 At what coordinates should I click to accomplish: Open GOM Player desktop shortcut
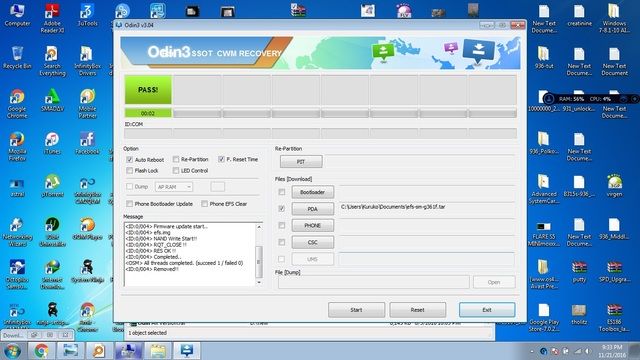point(87,229)
